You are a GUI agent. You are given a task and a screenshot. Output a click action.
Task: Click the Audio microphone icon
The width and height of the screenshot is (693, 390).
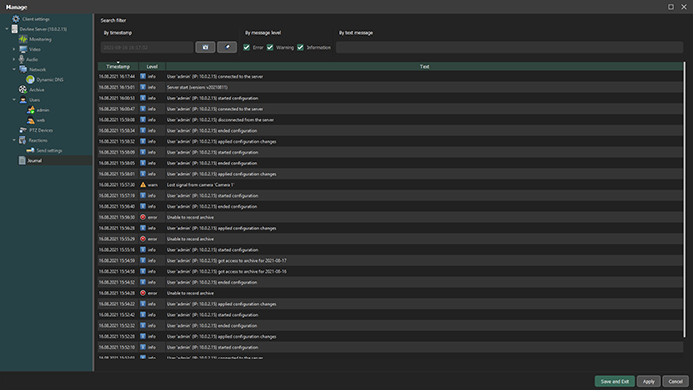coord(21,59)
